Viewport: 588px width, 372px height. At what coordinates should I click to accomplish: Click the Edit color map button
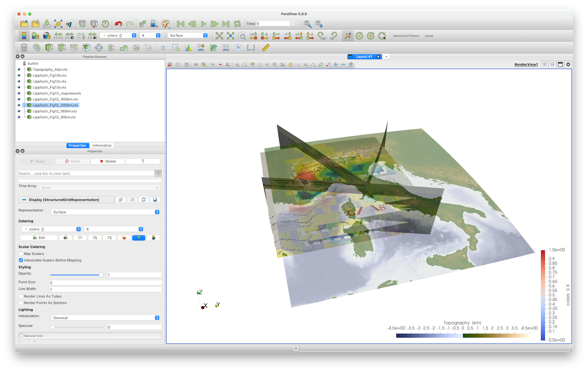(39, 238)
